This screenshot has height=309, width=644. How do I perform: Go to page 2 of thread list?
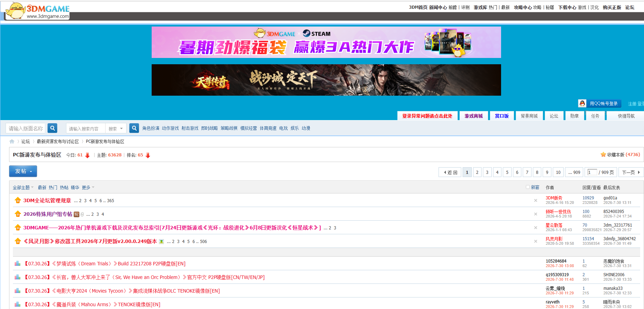(477, 172)
